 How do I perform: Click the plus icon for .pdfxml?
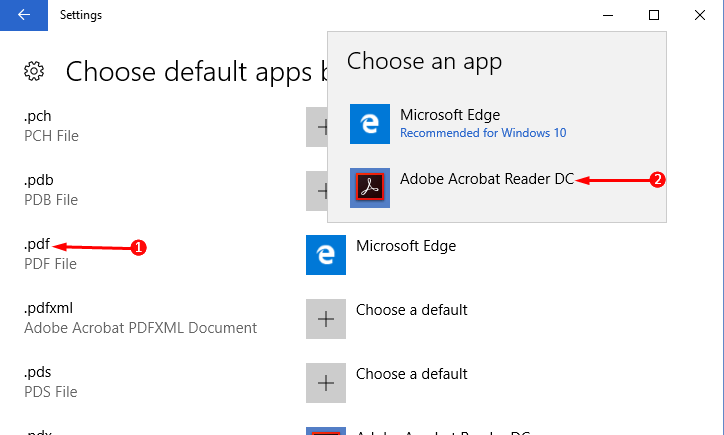[x=325, y=318]
